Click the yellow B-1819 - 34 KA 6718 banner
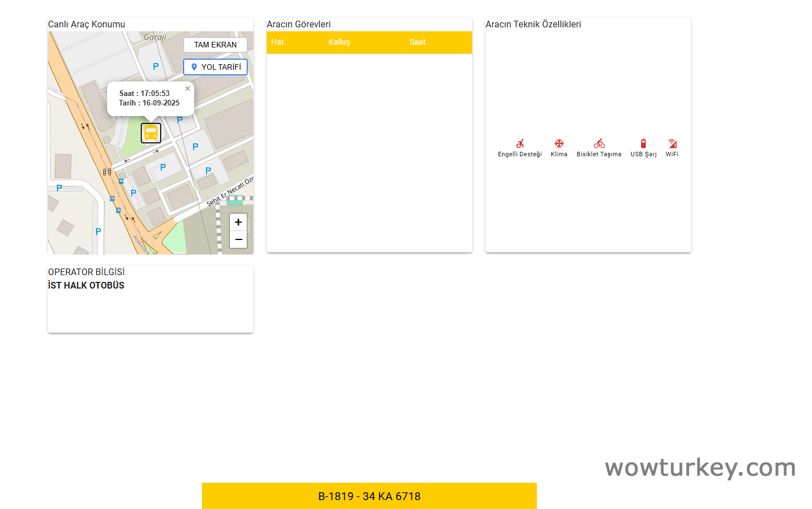812x509 pixels. click(x=369, y=496)
